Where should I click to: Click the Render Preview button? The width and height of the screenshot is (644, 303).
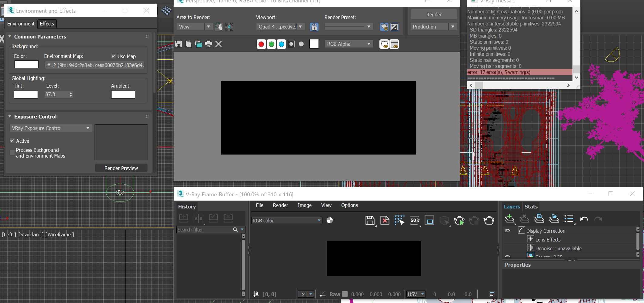(121, 168)
